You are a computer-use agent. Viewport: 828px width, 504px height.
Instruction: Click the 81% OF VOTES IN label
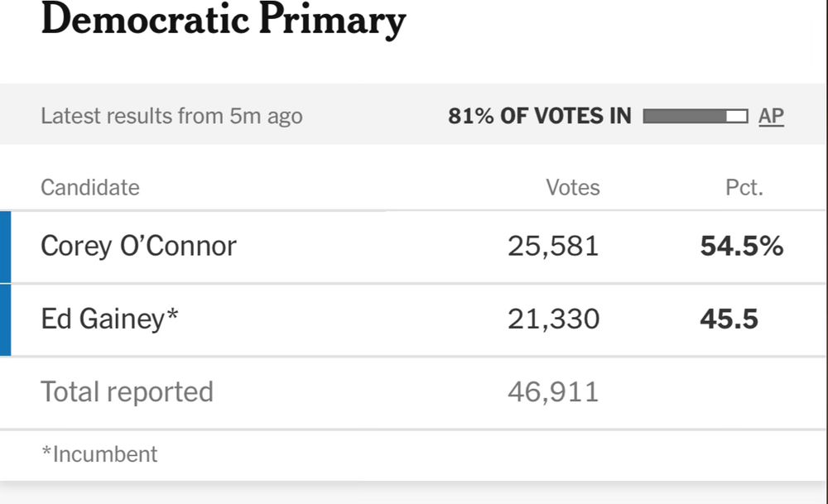pos(540,116)
